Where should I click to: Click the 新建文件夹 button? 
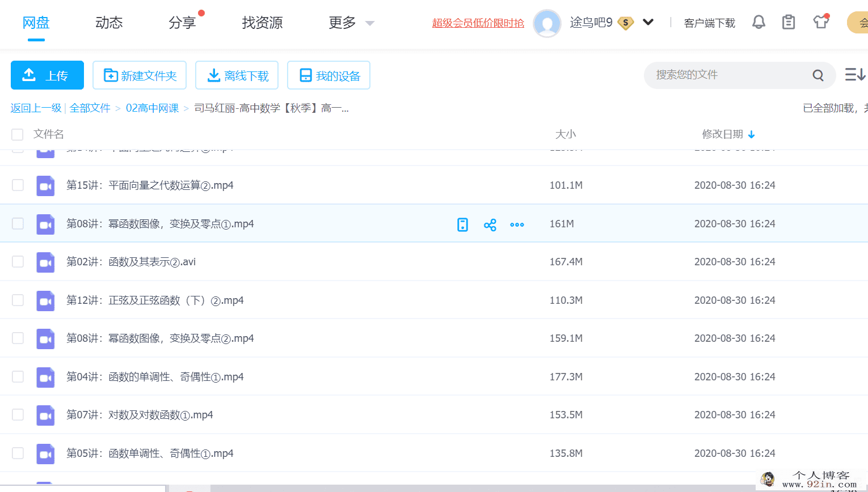tap(140, 75)
